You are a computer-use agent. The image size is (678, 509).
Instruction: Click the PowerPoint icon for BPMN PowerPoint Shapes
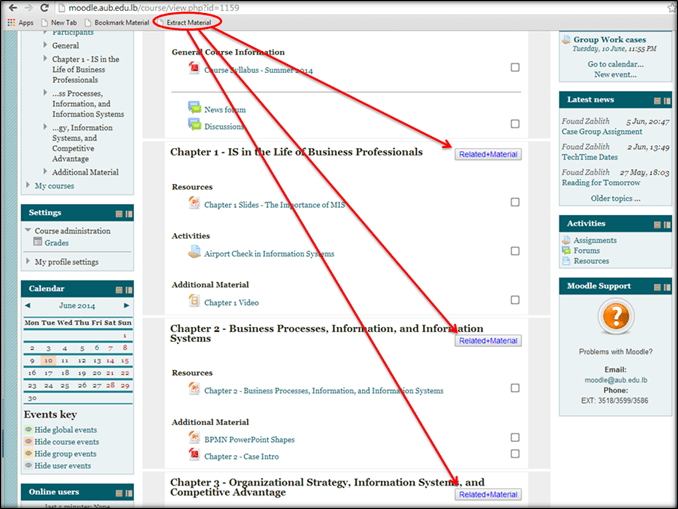194,438
